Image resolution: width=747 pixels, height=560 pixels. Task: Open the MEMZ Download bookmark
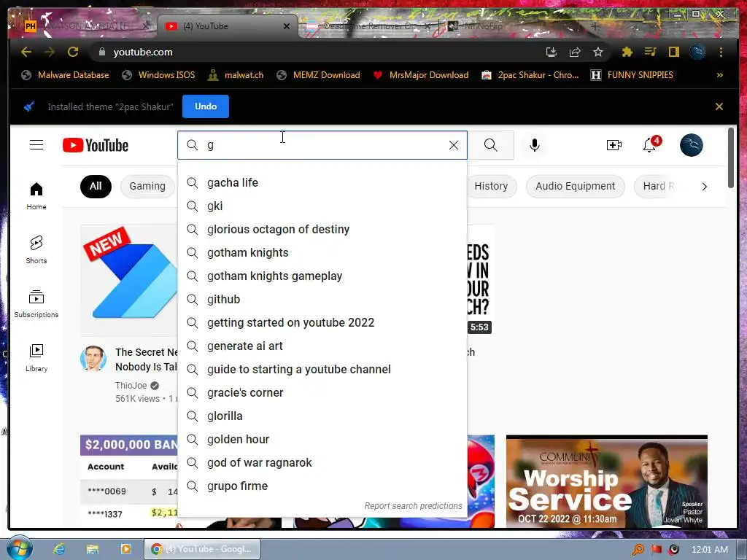[x=318, y=75]
